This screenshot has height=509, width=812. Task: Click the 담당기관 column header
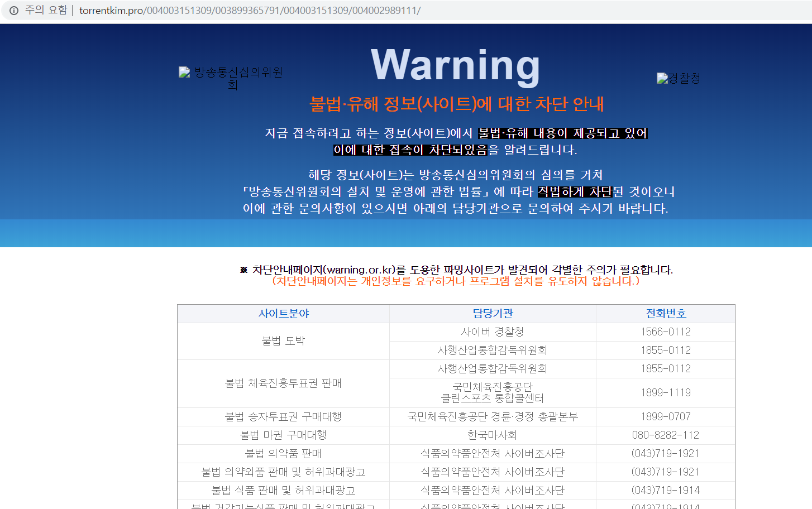pos(493,314)
